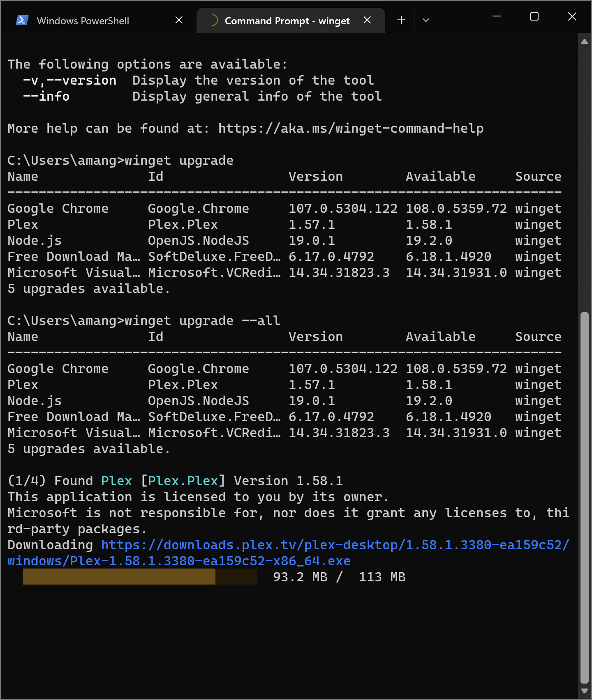The width and height of the screenshot is (592, 700).
Task: Close the terminal window
Action: click(572, 16)
